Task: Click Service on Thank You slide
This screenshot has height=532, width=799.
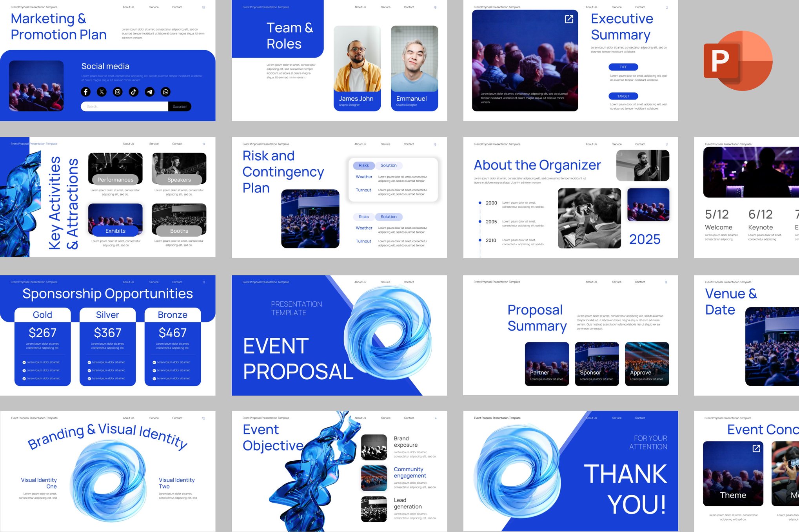Action: (x=617, y=418)
